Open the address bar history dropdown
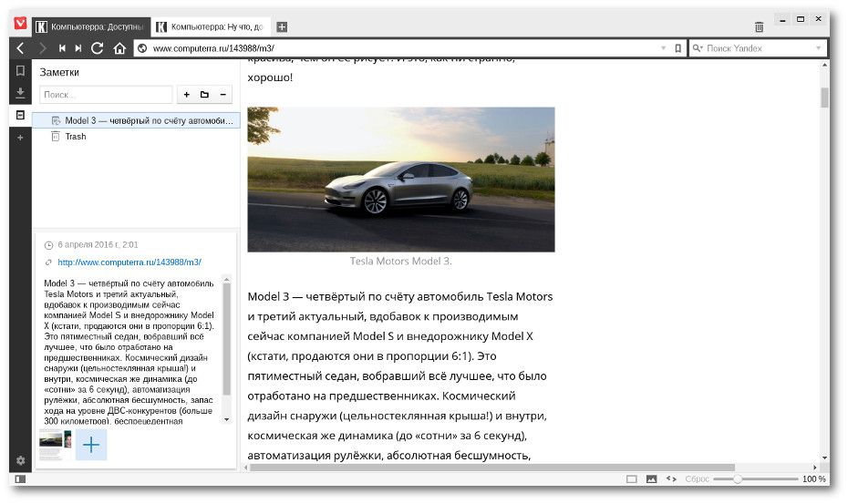Screen dimensions: 848x504 [x=663, y=48]
